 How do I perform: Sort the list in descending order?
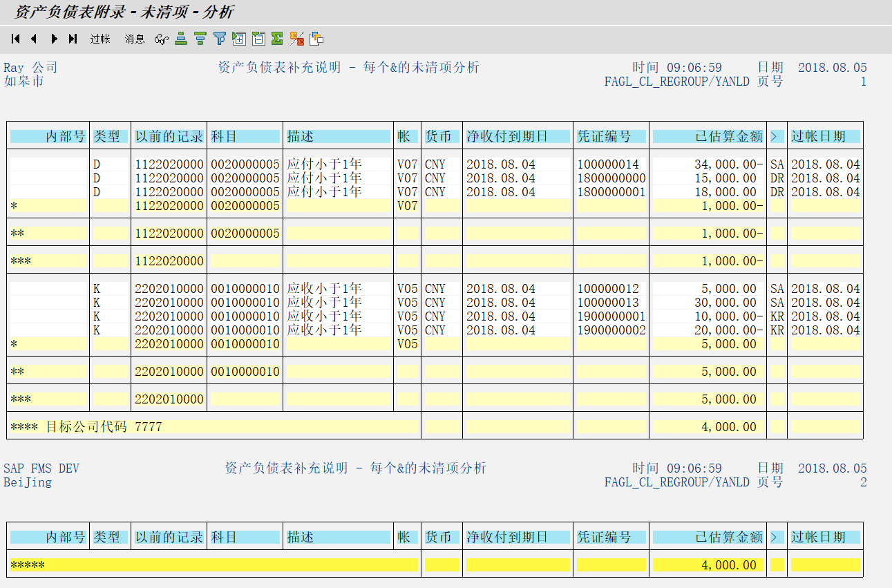tap(200, 39)
